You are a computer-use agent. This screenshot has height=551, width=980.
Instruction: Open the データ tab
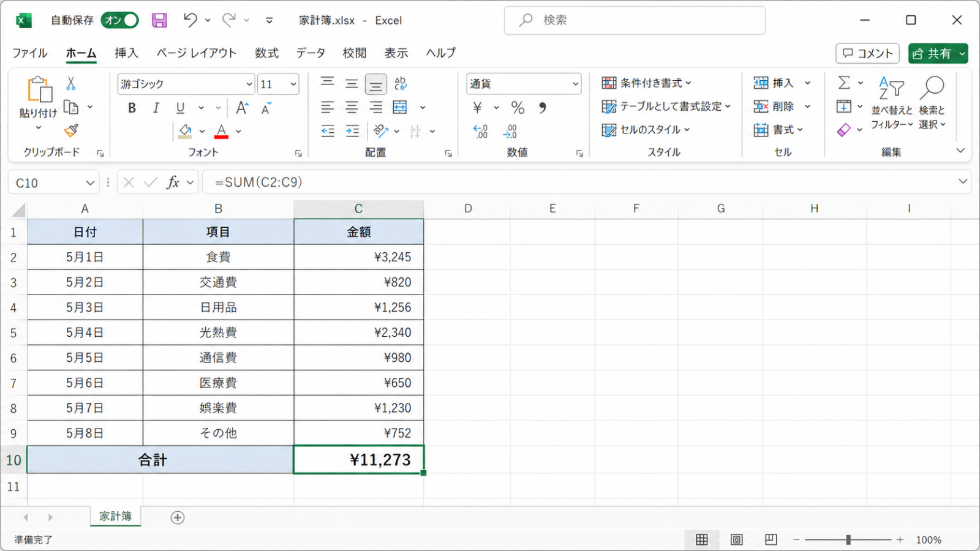point(311,53)
